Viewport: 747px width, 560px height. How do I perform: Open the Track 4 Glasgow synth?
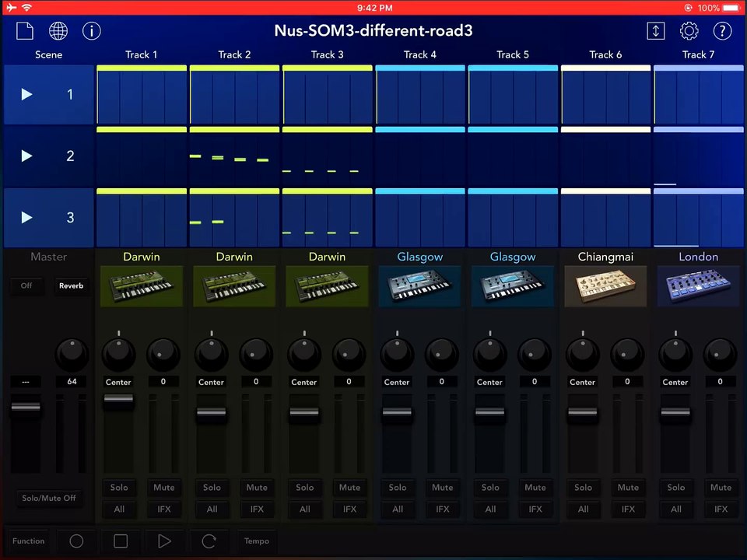[419, 286]
